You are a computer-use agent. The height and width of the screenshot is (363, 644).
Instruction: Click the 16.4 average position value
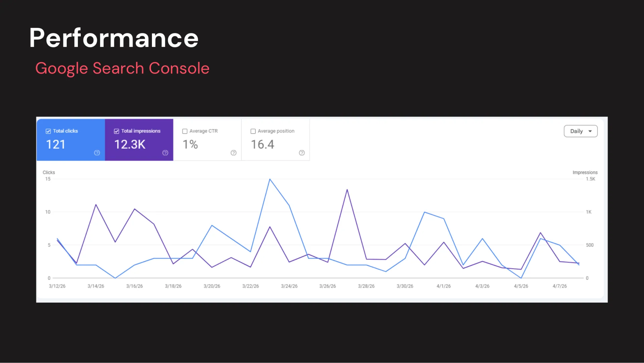[263, 145]
